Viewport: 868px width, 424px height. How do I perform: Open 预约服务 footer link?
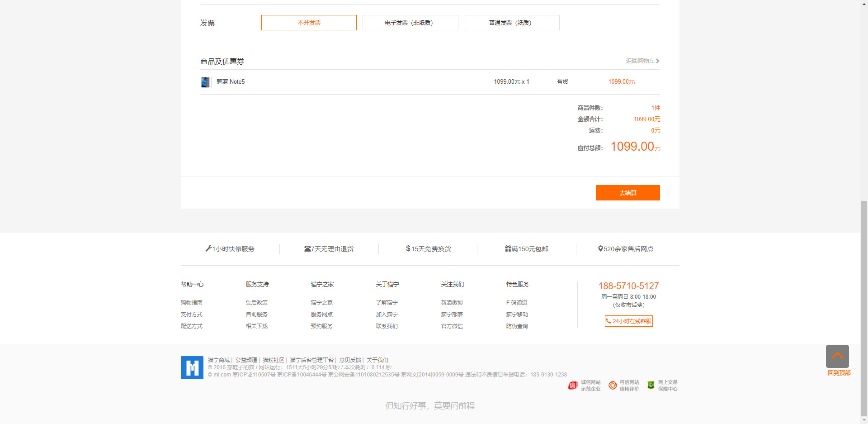pos(322,326)
